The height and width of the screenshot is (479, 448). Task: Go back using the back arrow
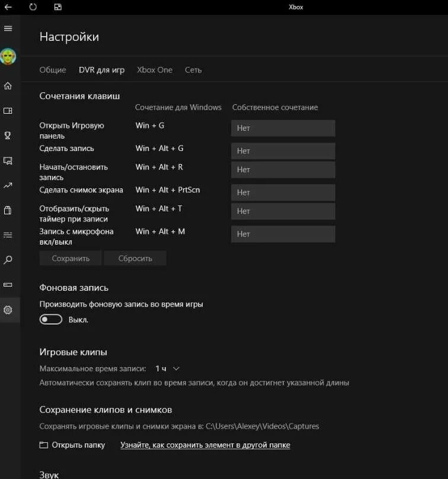click(8, 7)
